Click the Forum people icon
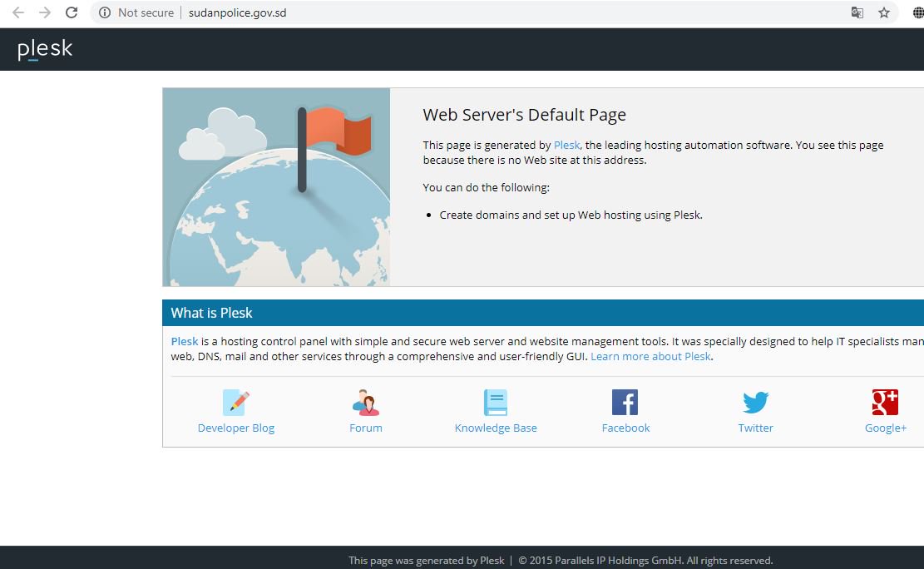924x569 pixels. coord(366,403)
